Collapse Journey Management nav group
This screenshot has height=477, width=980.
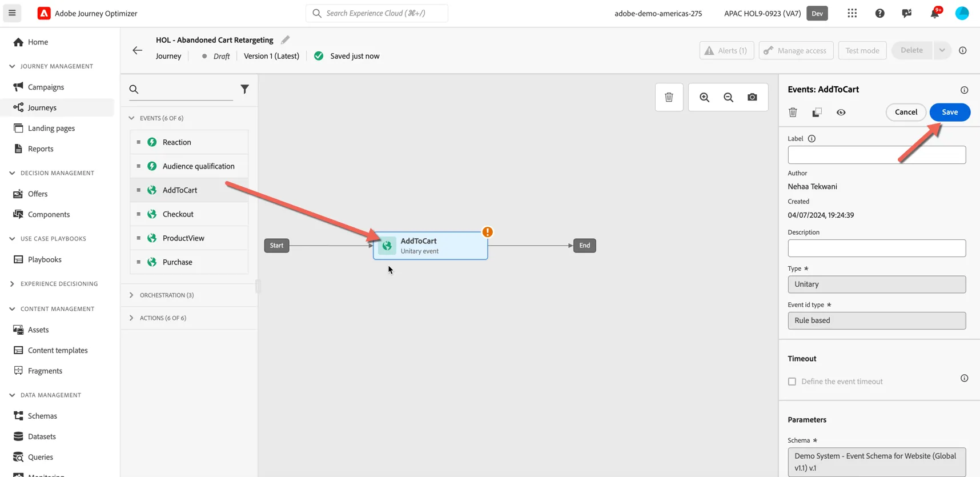click(x=12, y=66)
